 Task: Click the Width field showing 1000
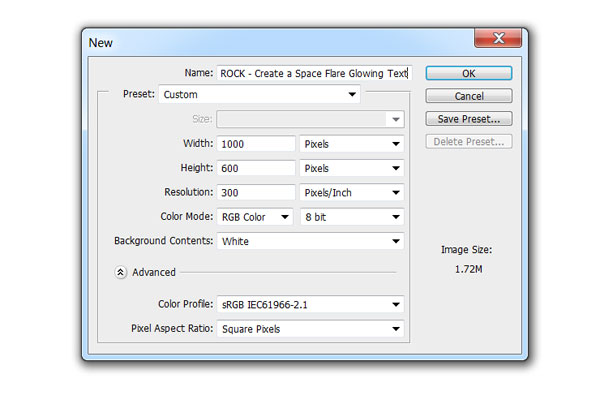pos(256,144)
